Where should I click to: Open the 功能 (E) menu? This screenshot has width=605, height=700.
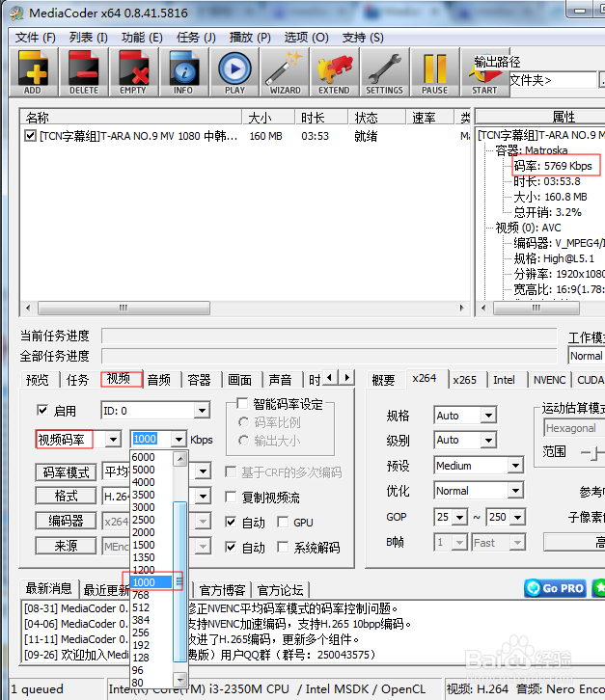click(142, 38)
